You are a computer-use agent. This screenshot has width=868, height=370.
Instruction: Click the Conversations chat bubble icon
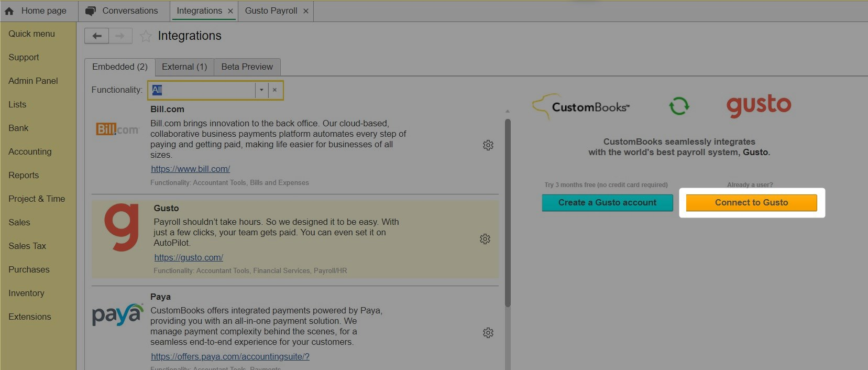point(91,11)
